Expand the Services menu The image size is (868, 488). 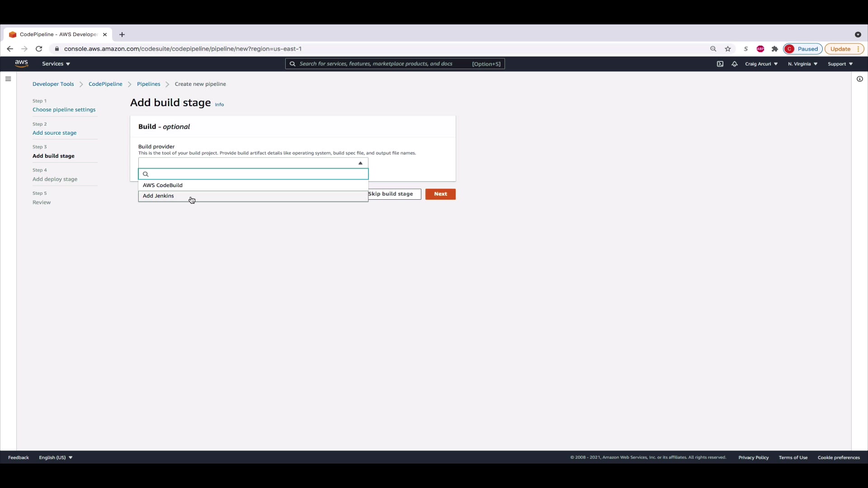(56, 64)
